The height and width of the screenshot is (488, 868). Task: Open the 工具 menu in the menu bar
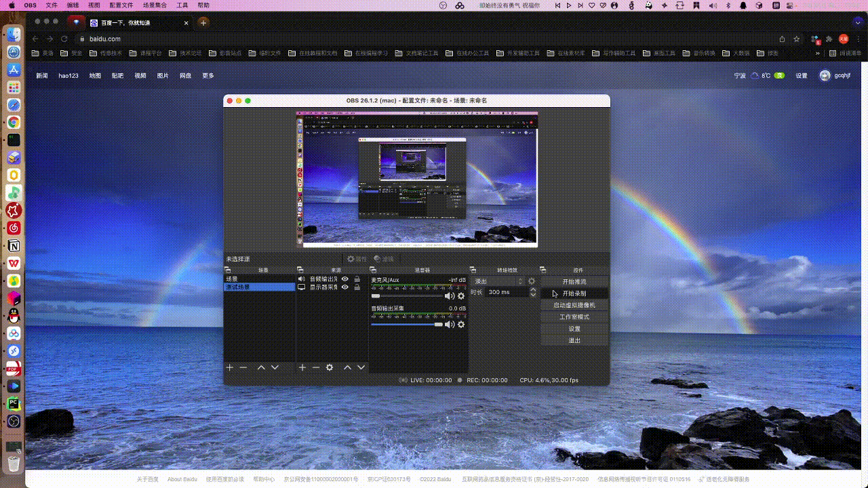coord(182,5)
